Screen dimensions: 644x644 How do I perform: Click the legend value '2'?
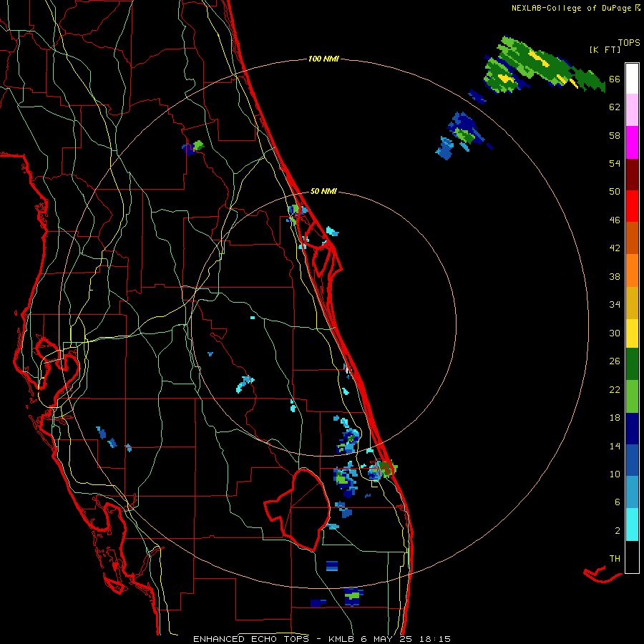click(618, 531)
